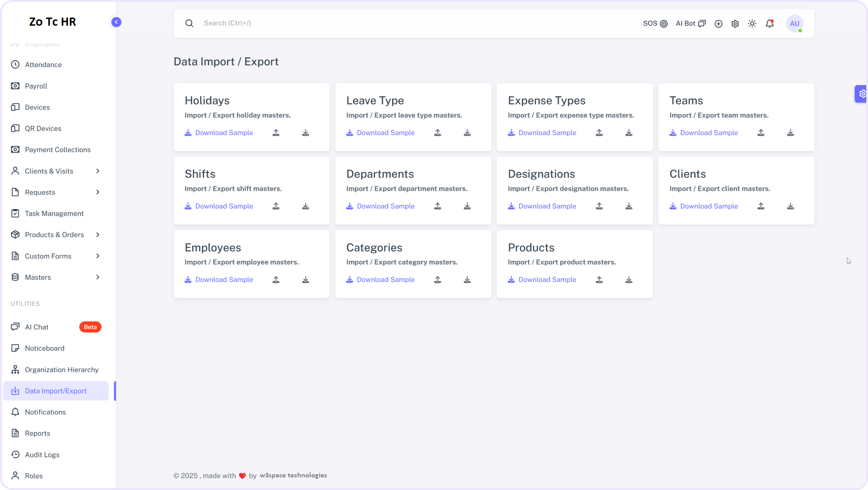Open the customizer gear tab on right edge

[862, 94]
